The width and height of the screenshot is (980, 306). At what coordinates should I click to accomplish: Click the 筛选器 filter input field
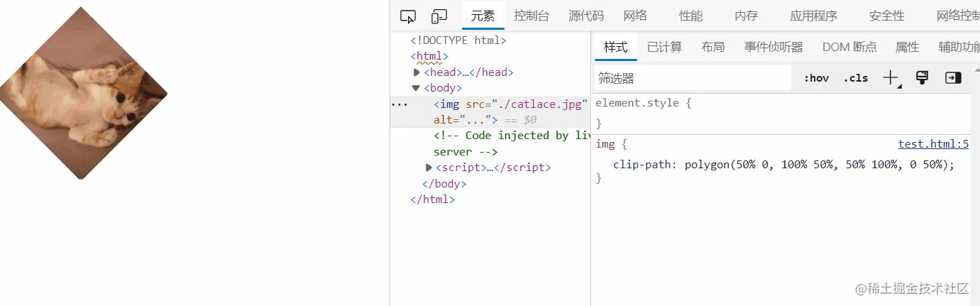pos(693,78)
